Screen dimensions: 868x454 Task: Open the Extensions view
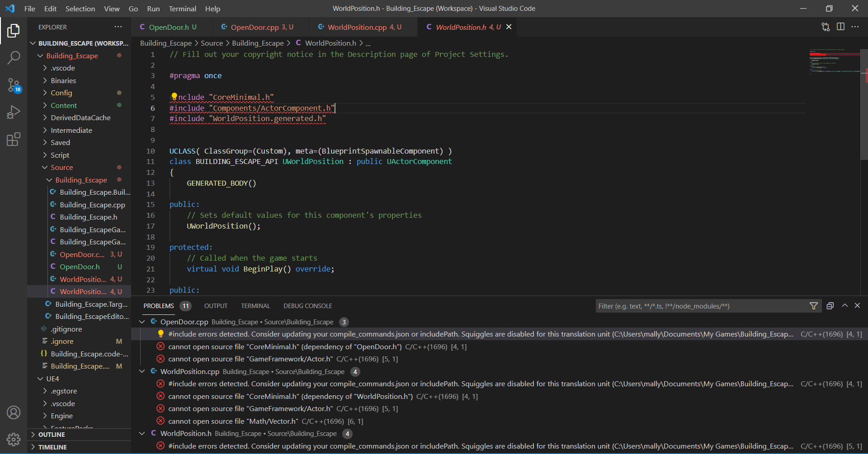click(14, 139)
